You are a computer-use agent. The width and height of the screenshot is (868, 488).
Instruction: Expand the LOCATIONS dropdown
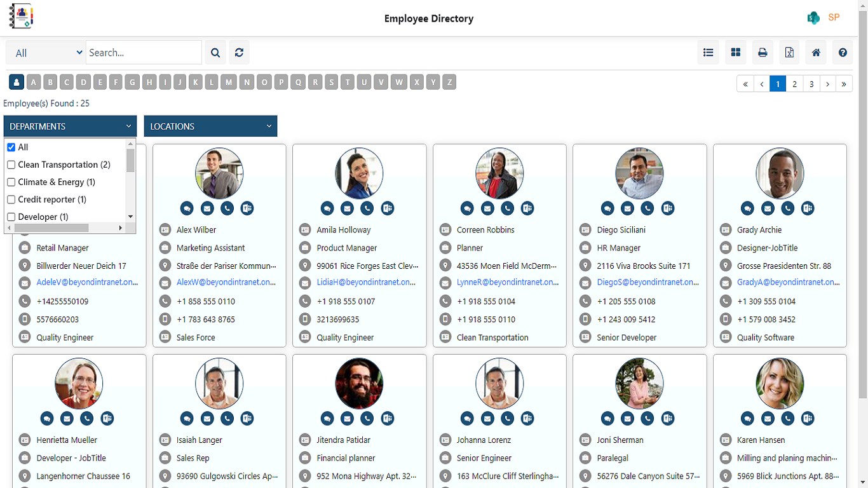coord(210,126)
